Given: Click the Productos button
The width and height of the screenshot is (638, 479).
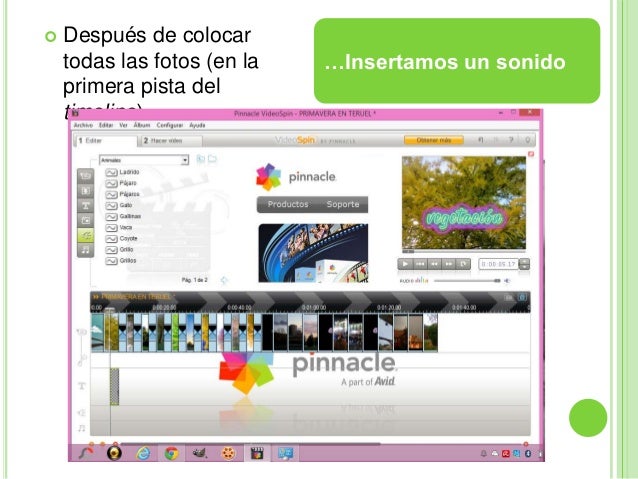Looking at the screenshot, I should 288,204.
